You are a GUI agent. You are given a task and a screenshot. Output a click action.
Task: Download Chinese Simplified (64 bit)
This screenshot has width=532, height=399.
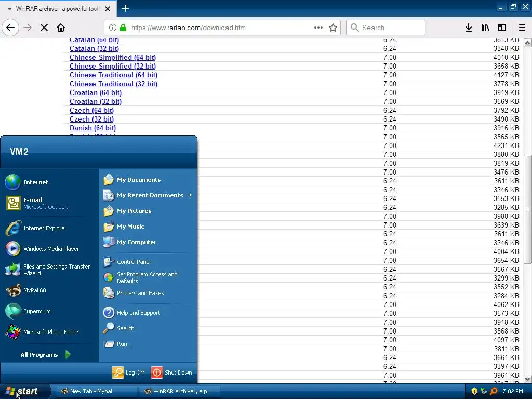pyautogui.click(x=112, y=57)
